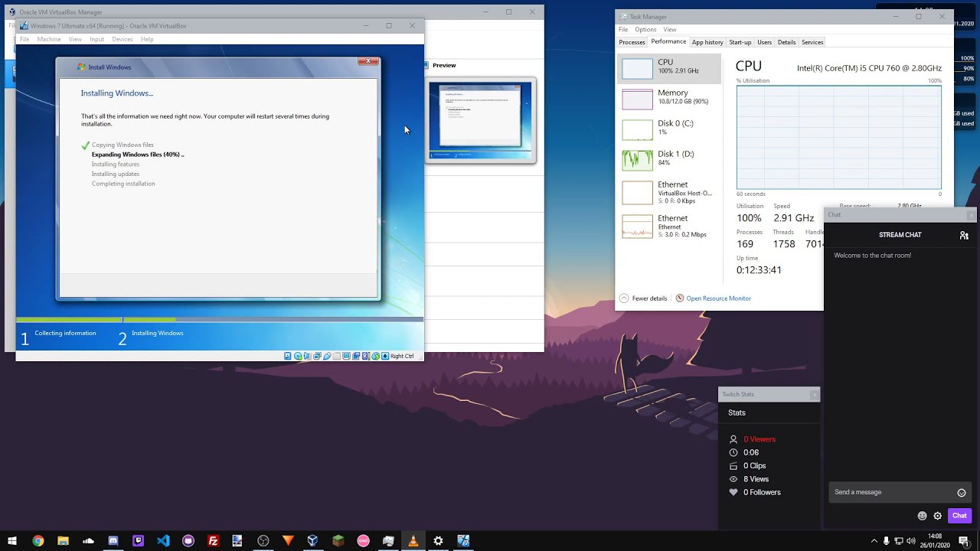Open Twitch chat settings gear
Screen dimensions: 980x551
click(937, 516)
